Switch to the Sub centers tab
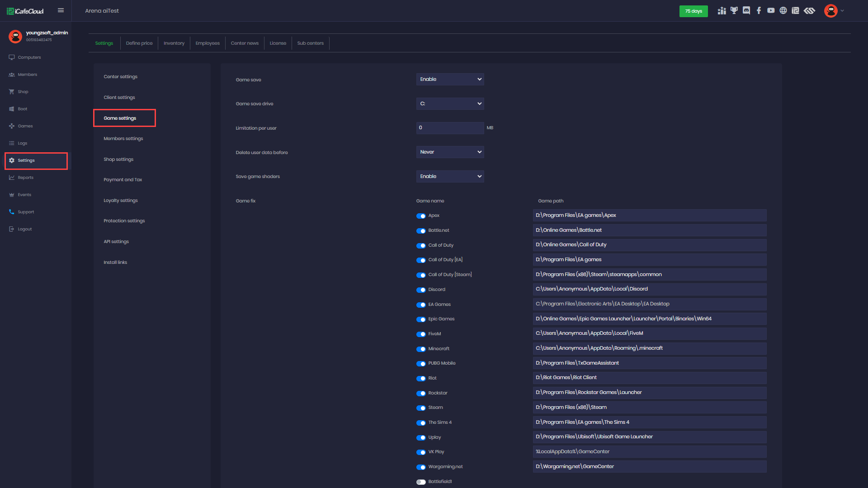Viewport: 868px width, 488px height. pos(311,43)
